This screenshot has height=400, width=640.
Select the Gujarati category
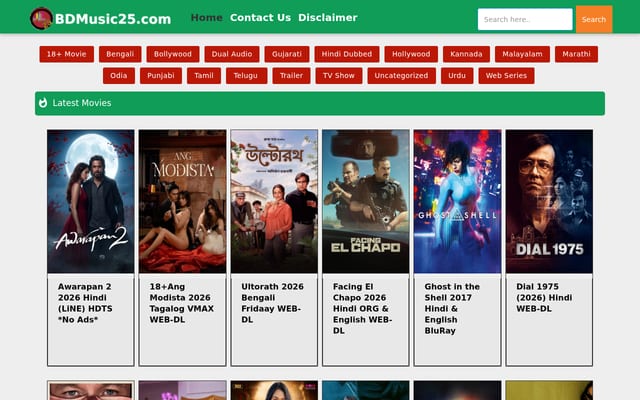point(287,54)
